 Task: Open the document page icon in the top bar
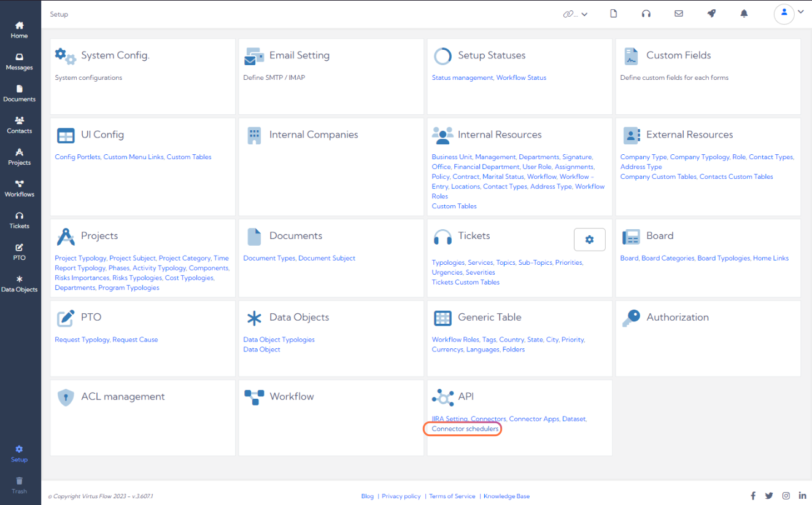click(x=613, y=13)
